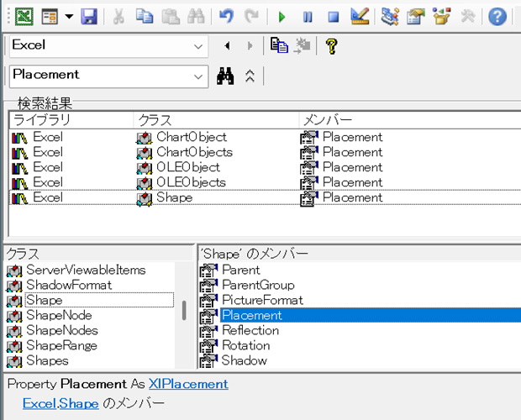Select the Parent member
Screen dimensions: 521x420
pos(360,270)
